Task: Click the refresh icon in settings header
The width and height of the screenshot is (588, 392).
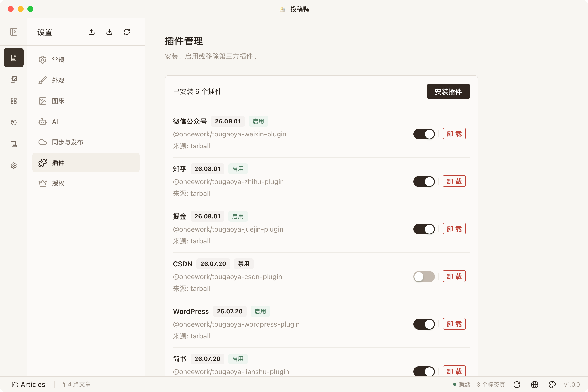Action: click(127, 32)
